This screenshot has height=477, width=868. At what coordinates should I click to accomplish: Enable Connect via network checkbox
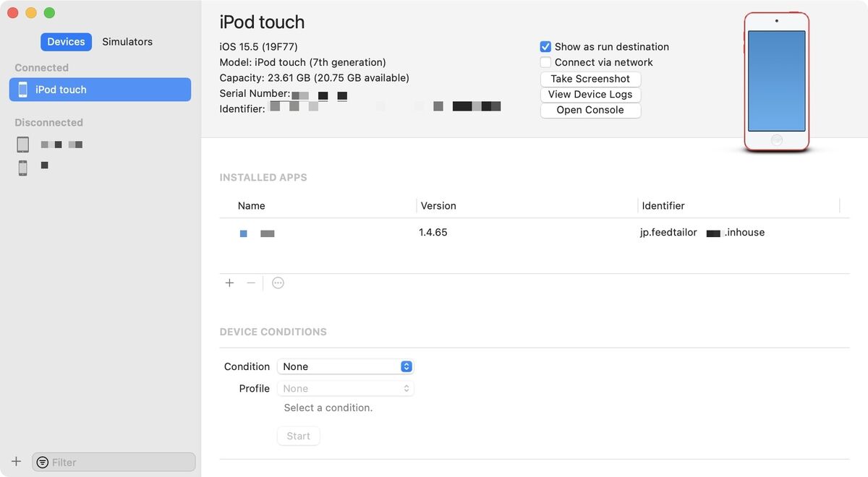pos(546,63)
